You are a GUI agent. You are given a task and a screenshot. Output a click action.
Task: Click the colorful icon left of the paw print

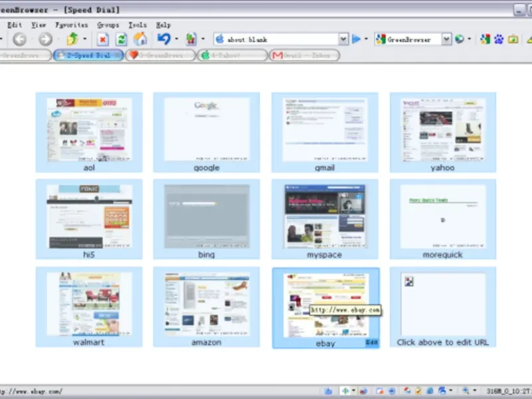tap(485, 39)
